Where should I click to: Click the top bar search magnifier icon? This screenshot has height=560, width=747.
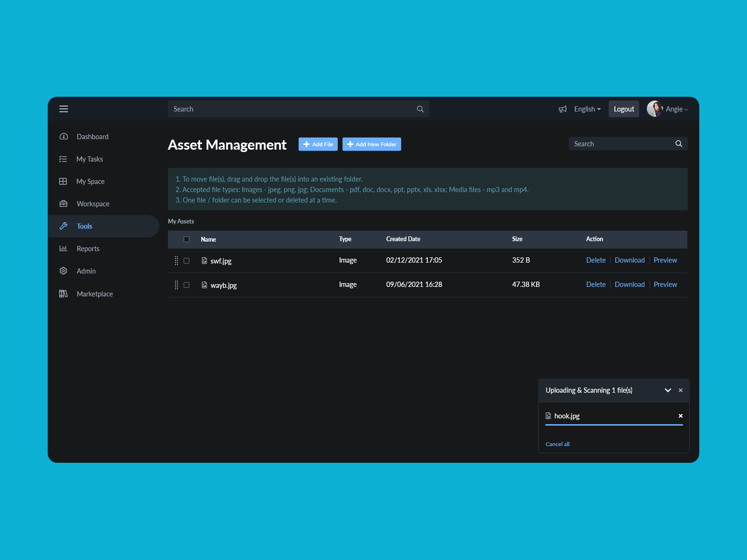pyautogui.click(x=420, y=109)
